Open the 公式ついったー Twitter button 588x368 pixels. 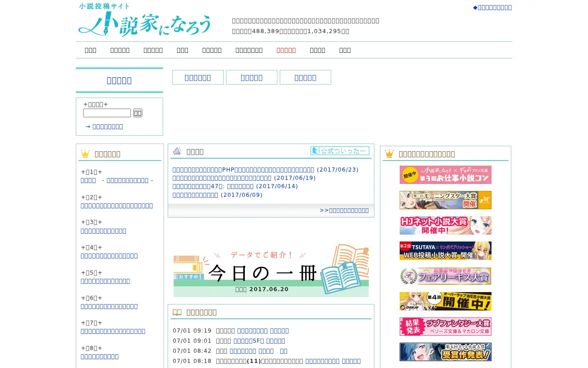point(340,150)
